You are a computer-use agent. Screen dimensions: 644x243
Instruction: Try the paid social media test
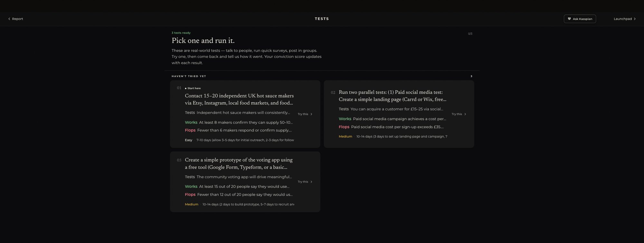[x=459, y=114]
